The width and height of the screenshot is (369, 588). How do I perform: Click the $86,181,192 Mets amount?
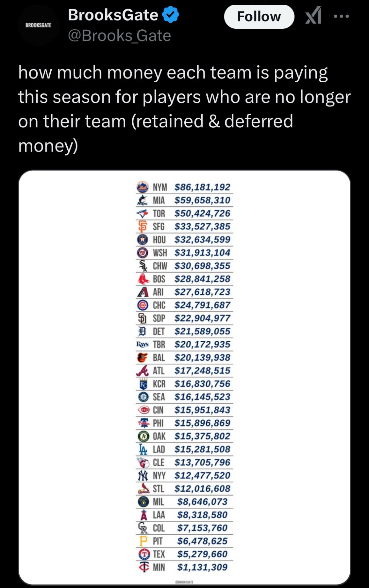pos(202,187)
